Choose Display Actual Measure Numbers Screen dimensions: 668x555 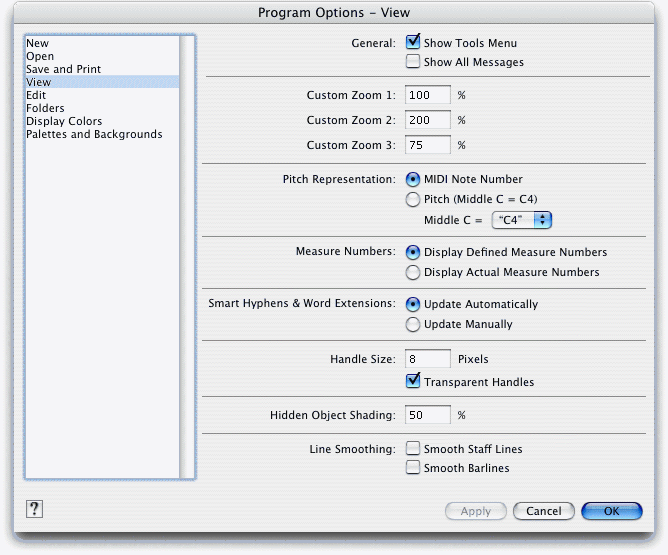coord(412,272)
